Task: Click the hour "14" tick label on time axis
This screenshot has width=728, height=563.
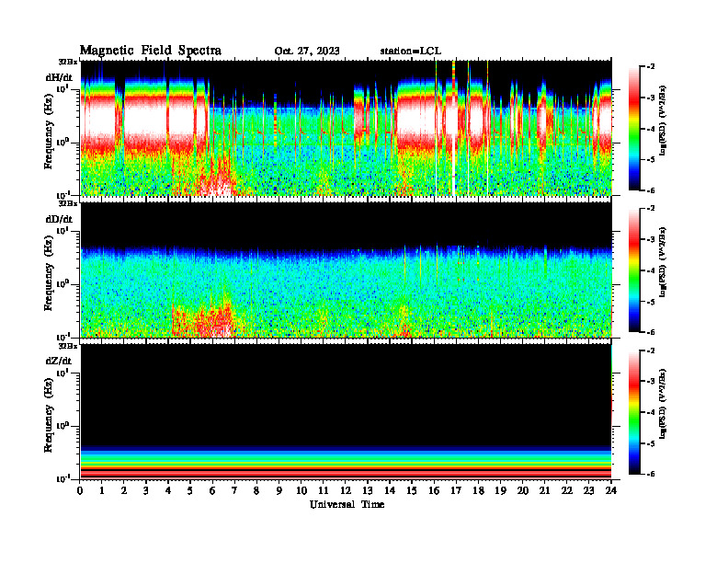Action: click(390, 490)
